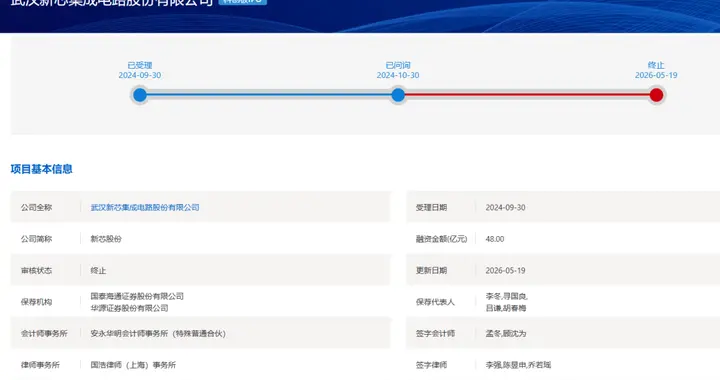
Task: Select the 2024-09-30 value in the 受理日期 row
Action: tap(506, 207)
